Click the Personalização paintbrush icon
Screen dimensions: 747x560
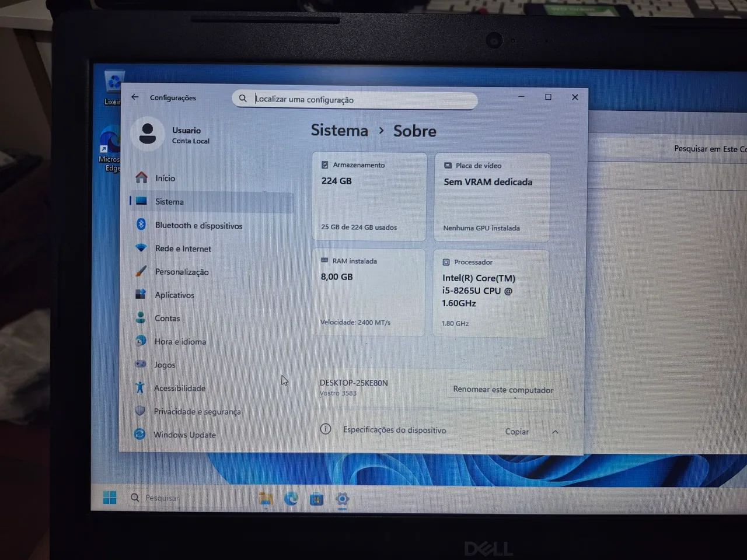point(141,271)
